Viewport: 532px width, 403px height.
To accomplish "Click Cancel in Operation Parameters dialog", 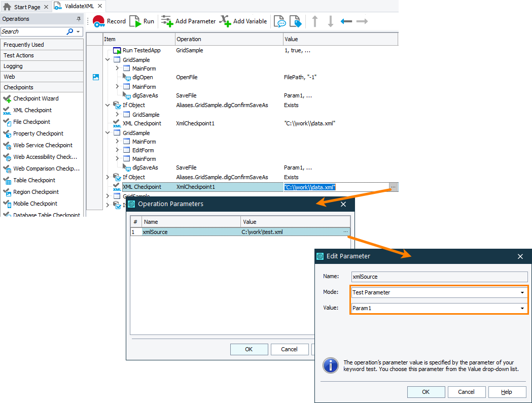I will [x=290, y=349].
